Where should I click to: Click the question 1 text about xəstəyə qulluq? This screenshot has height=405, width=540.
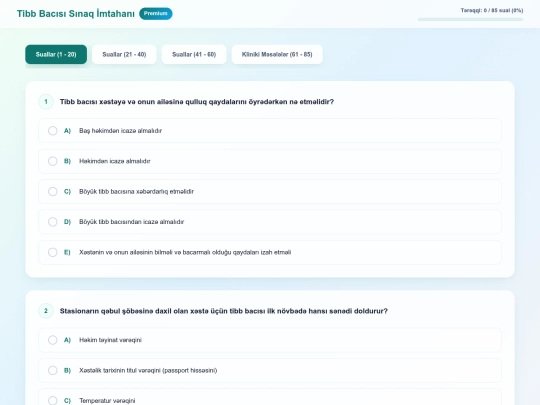pyautogui.click(x=197, y=102)
